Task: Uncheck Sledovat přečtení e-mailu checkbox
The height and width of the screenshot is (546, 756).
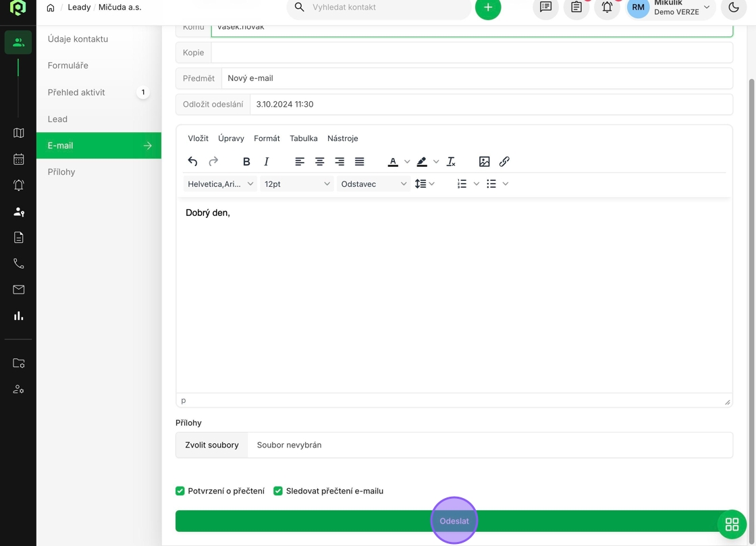Action: [278, 491]
